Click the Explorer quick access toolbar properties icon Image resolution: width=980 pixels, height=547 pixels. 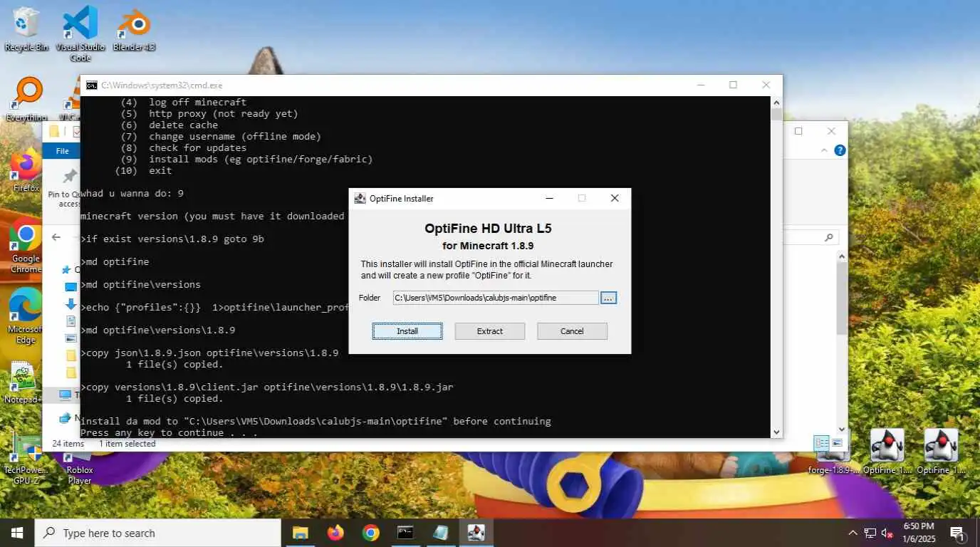[x=75, y=132]
